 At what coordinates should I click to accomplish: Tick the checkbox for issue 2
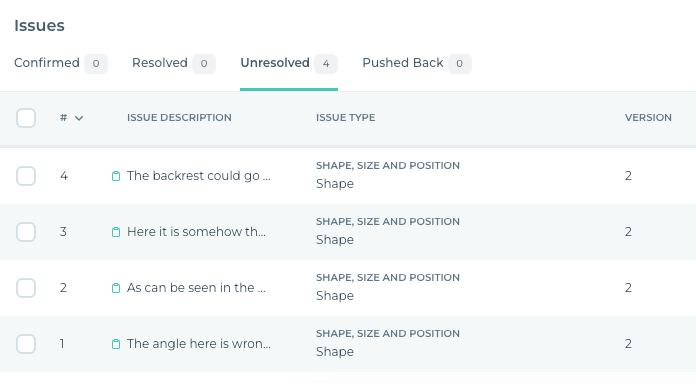26,288
